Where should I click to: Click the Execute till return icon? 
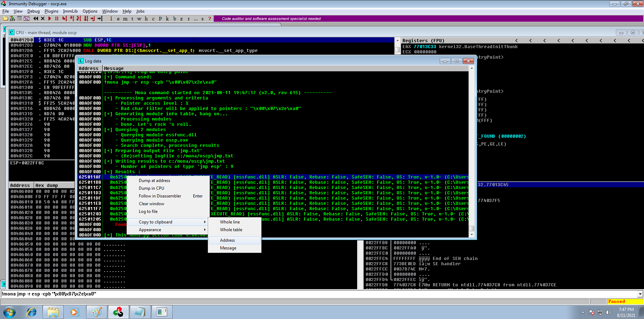(93, 19)
